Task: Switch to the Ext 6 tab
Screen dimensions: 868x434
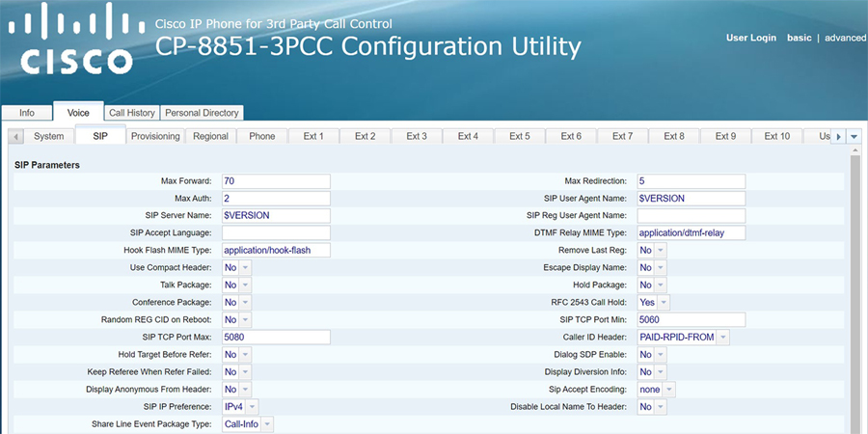Action: point(571,136)
